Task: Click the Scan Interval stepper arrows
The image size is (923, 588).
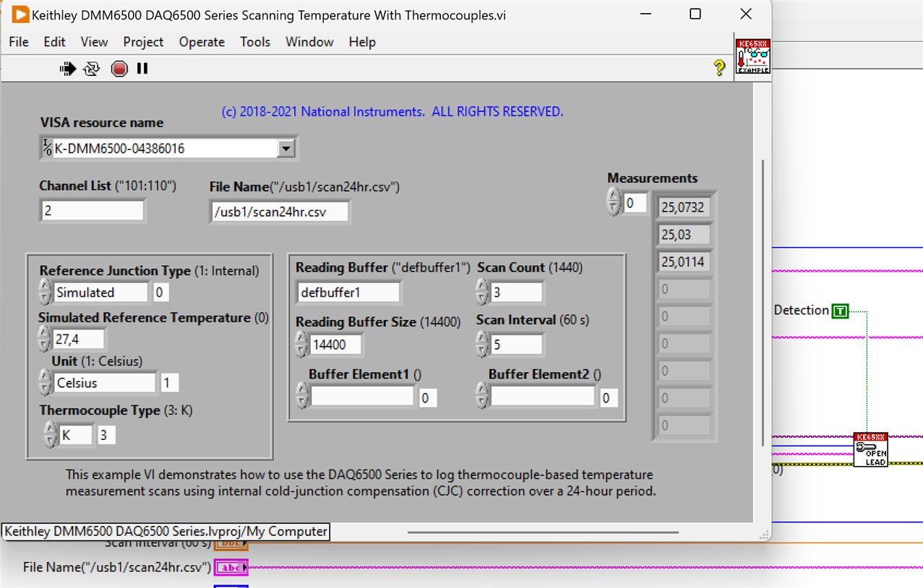Action: [482, 345]
